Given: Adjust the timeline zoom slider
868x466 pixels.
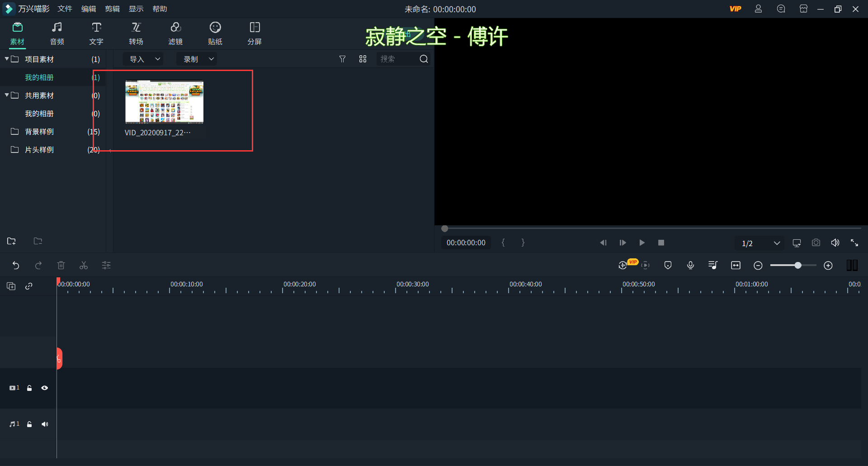Looking at the screenshot, I should click(x=798, y=265).
